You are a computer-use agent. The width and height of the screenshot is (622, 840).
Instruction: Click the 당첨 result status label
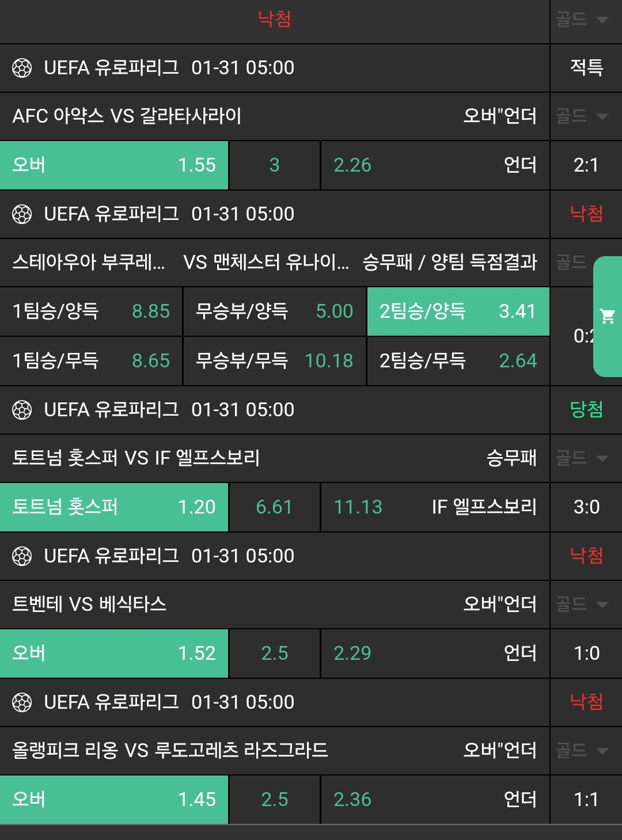(586, 410)
